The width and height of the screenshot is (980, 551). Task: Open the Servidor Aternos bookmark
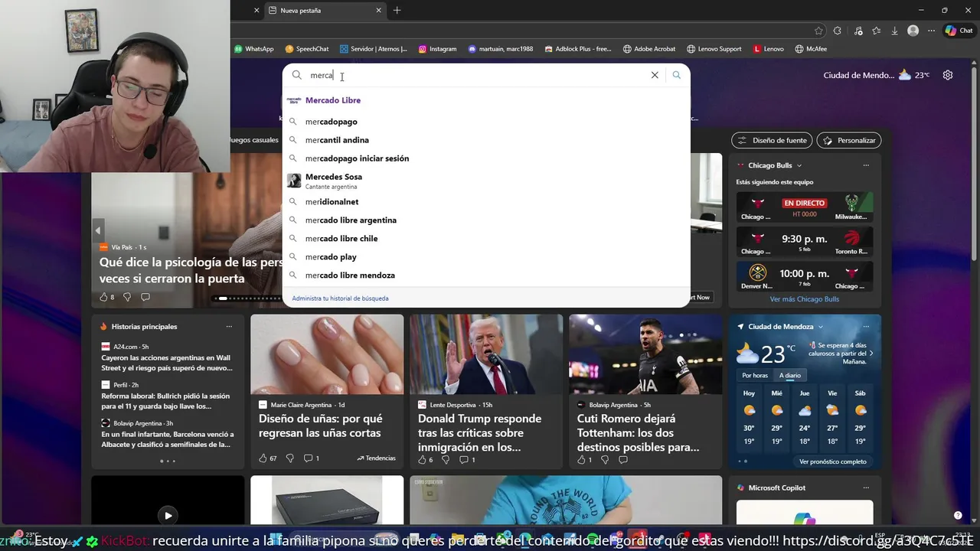pyautogui.click(x=374, y=49)
